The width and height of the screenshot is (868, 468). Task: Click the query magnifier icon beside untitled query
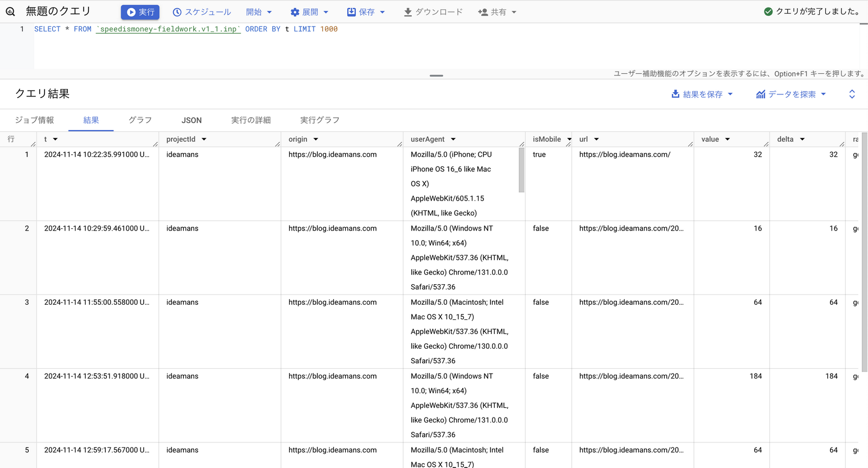point(10,11)
